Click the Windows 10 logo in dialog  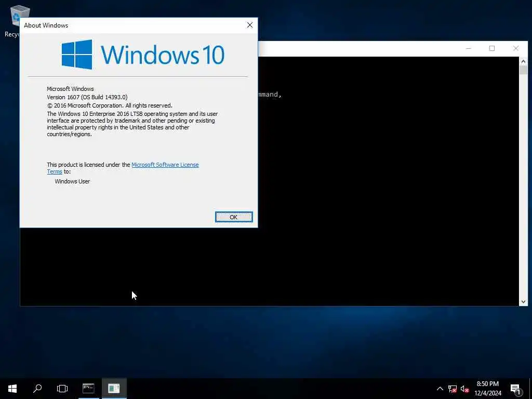(x=143, y=54)
